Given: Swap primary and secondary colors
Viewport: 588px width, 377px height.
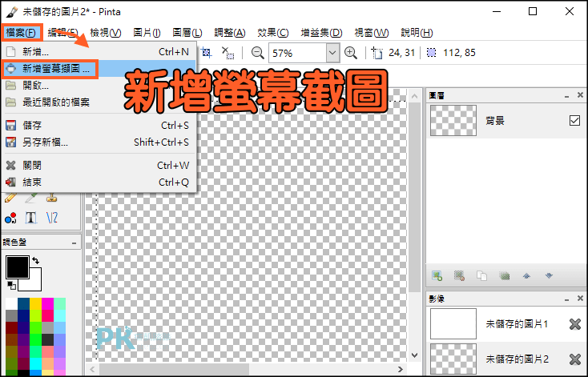Looking at the screenshot, I should pos(35,260).
